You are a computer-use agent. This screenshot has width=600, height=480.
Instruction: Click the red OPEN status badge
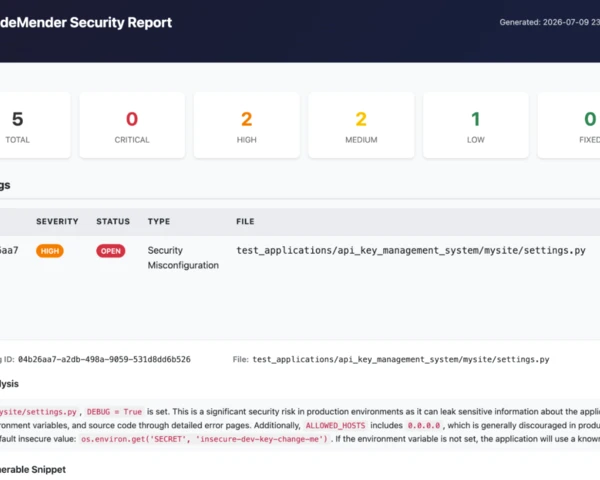pyautogui.click(x=111, y=251)
